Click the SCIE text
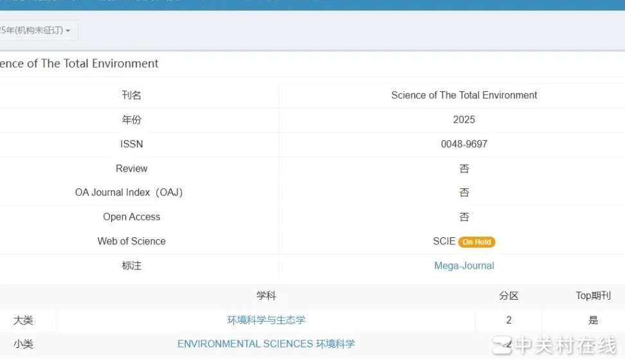Viewport: 625px width, 364px height. coord(444,241)
